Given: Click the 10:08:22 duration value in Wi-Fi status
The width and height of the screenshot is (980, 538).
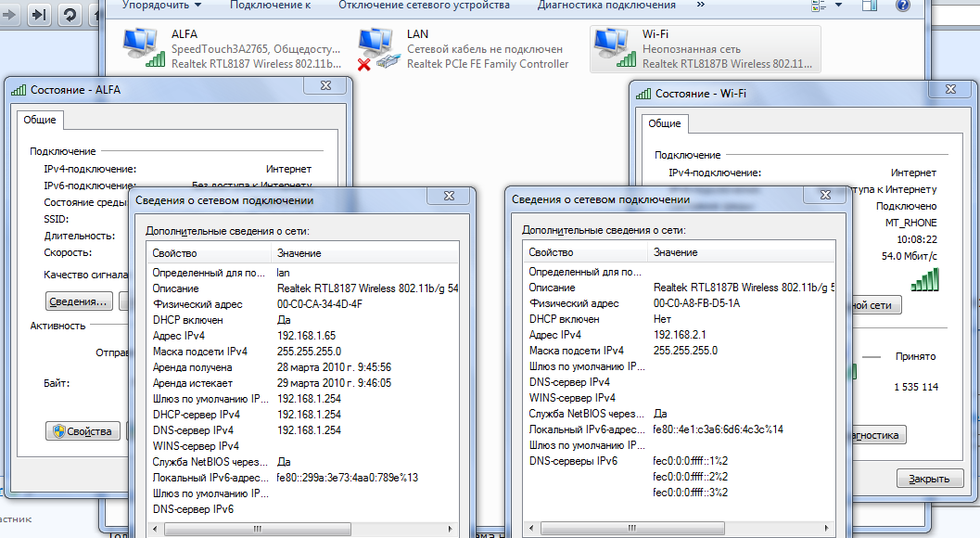Looking at the screenshot, I should [x=917, y=239].
